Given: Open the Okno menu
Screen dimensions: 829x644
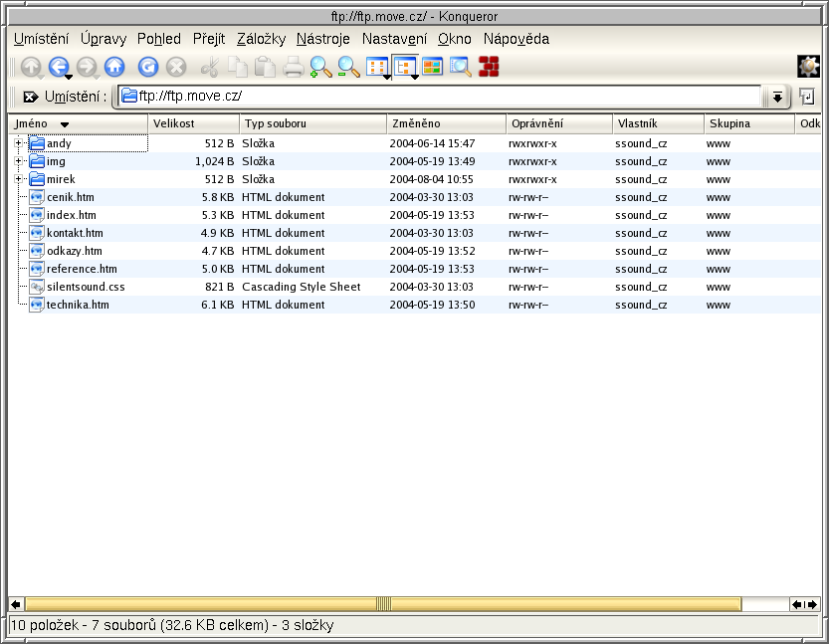Looking at the screenshot, I should [455, 39].
